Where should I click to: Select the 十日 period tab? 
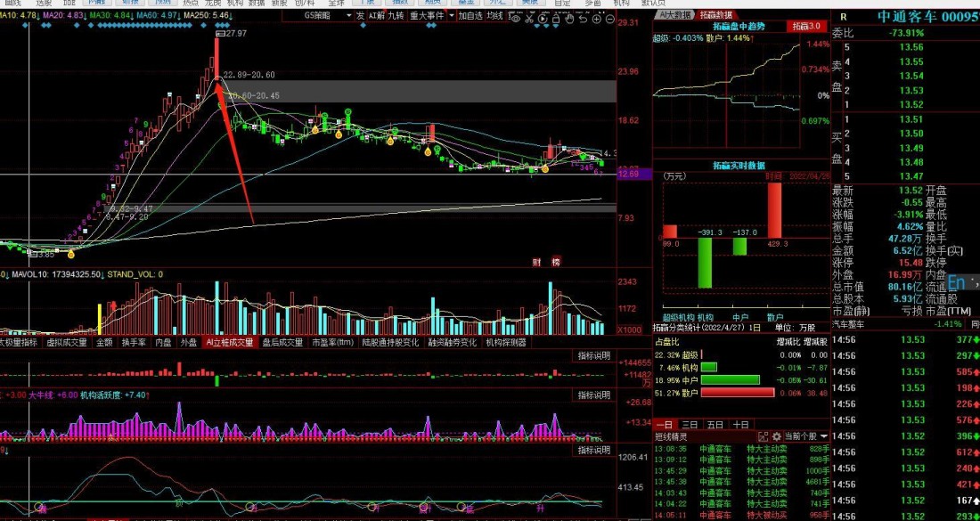tap(741, 425)
